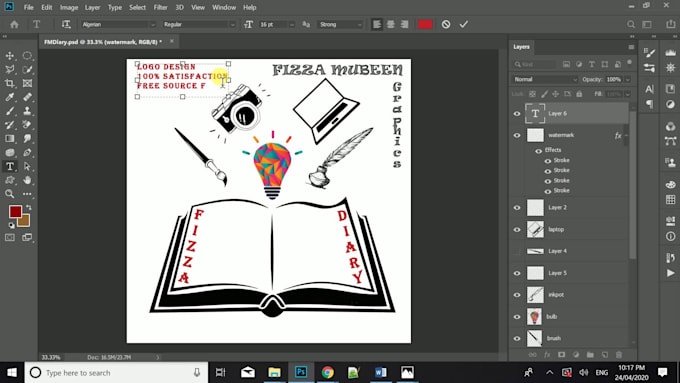Center align the text

390,24
